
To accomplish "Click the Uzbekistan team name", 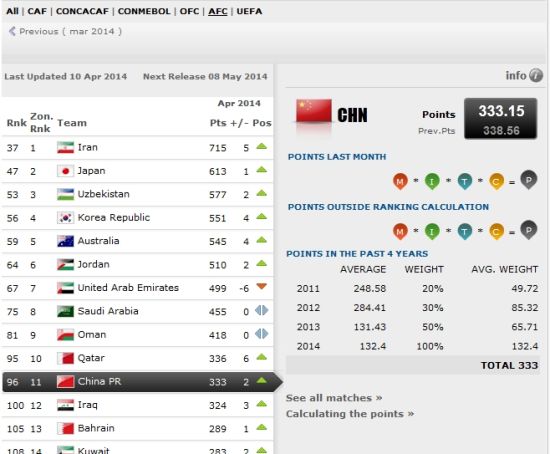I will pyautogui.click(x=103, y=194).
